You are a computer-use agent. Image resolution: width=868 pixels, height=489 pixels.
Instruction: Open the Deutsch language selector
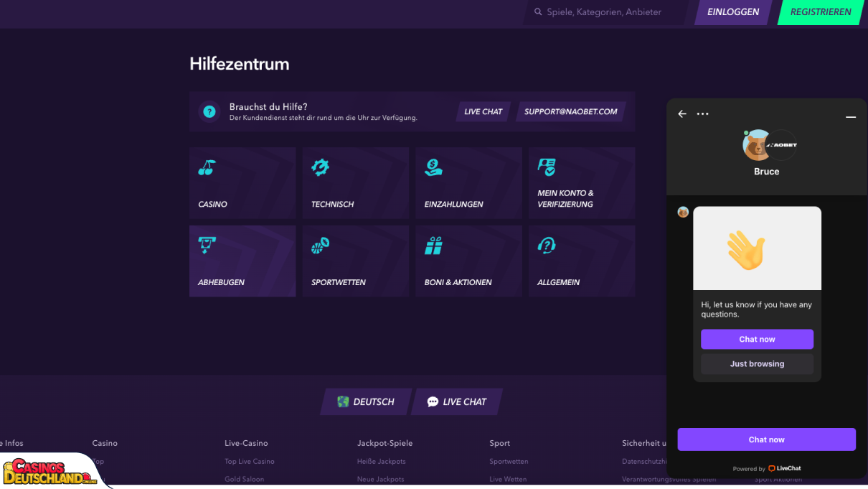(x=367, y=401)
